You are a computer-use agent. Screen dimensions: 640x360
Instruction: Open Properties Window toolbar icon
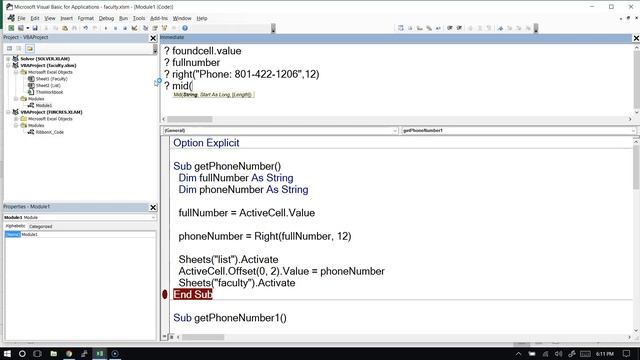(x=155, y=28)
